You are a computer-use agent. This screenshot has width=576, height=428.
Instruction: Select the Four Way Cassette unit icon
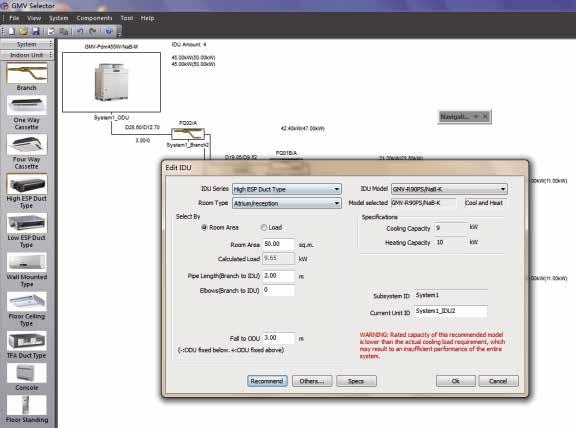(x=27, y=145)
